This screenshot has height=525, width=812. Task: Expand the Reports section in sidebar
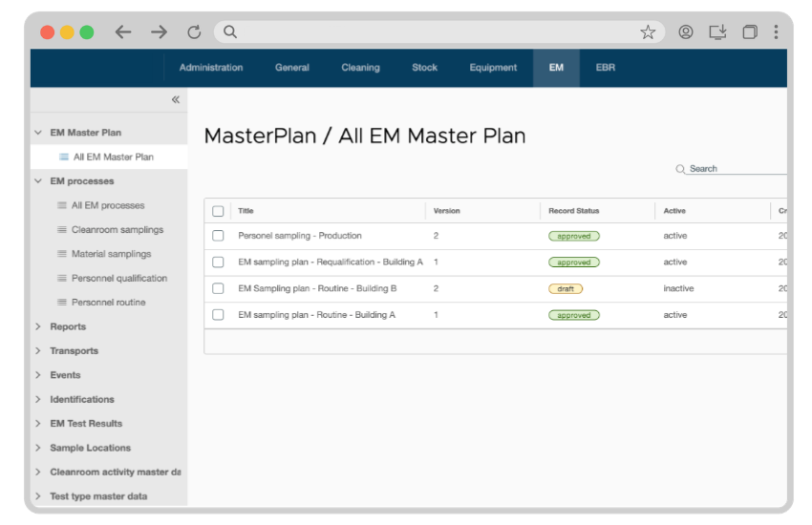click(38, 326)
